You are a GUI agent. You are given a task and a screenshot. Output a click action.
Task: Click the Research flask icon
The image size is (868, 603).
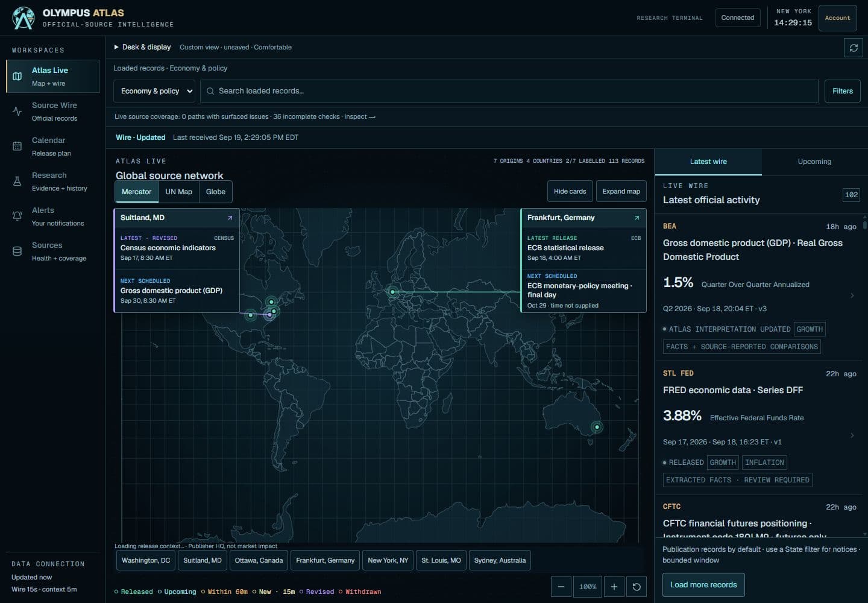click(17, 182)
